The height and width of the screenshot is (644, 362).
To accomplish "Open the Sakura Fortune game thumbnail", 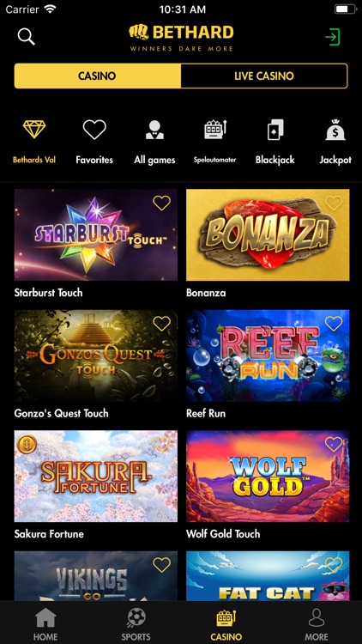I will click(95, 476).
